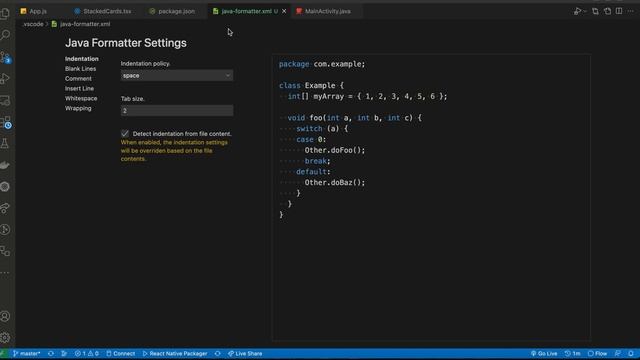Open the Accounts menu icon
Viewport: 640px width, 360px height.
click(x=5, y=316)
